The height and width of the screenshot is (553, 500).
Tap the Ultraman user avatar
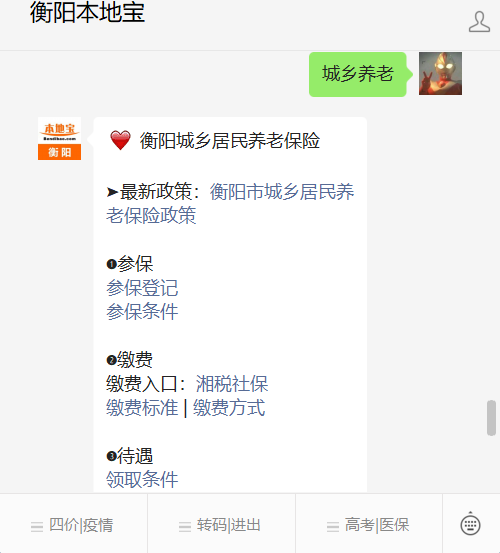tap(440, 74)
